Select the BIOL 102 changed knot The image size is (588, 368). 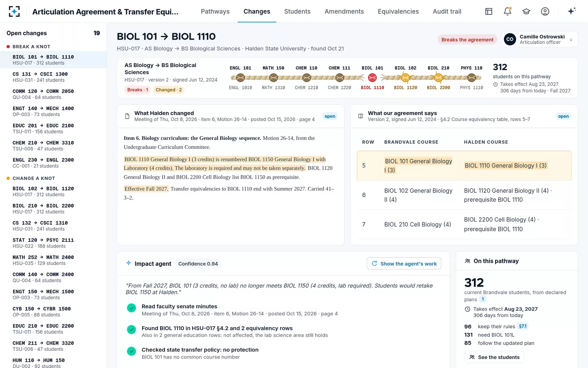[x=405, y=77]
